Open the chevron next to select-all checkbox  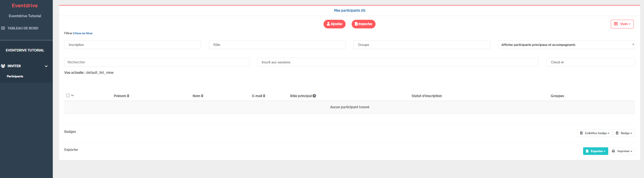point(72,96)
